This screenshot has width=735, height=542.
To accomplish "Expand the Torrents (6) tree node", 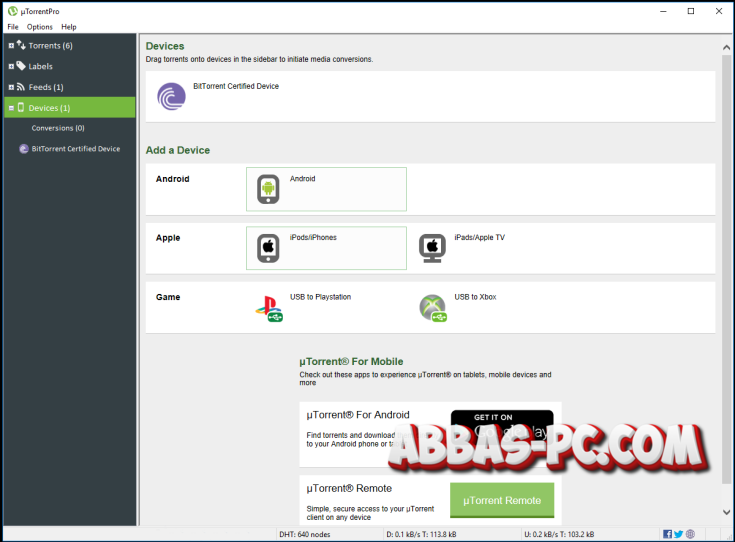I will (x=11, y=46).
